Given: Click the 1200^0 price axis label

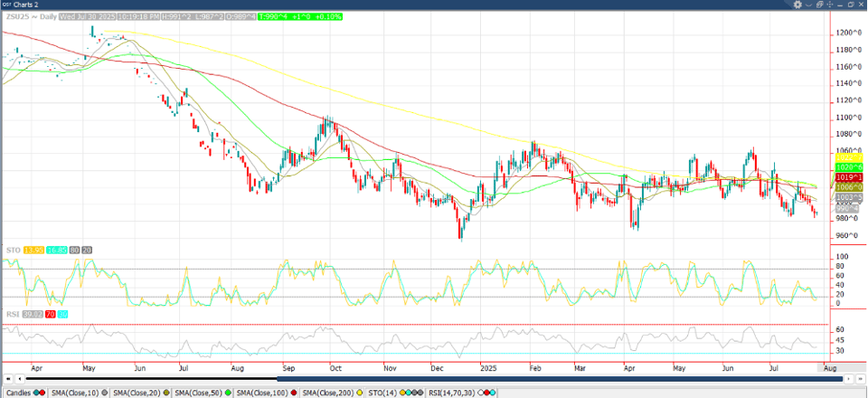Looking at the screenshot, I should click(x=850, y=33).
